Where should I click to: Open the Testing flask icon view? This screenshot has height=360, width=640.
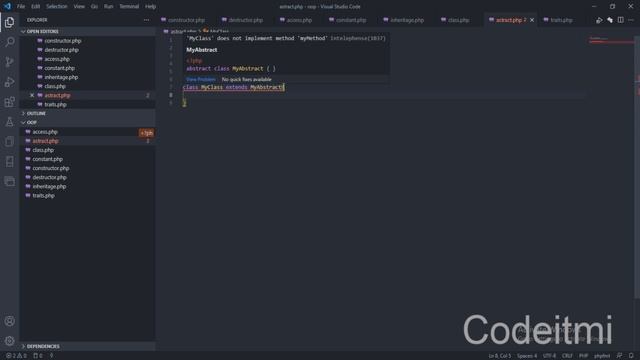coord(9,122)
